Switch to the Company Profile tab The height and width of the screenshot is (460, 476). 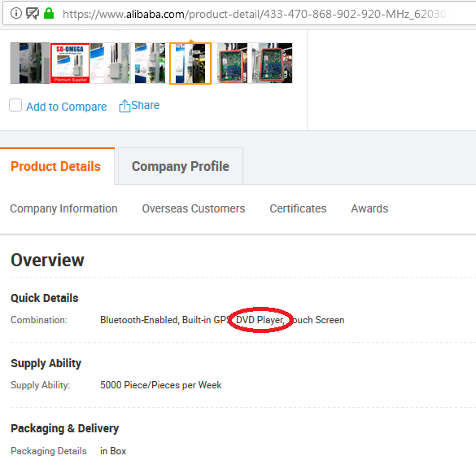(181, 166)
